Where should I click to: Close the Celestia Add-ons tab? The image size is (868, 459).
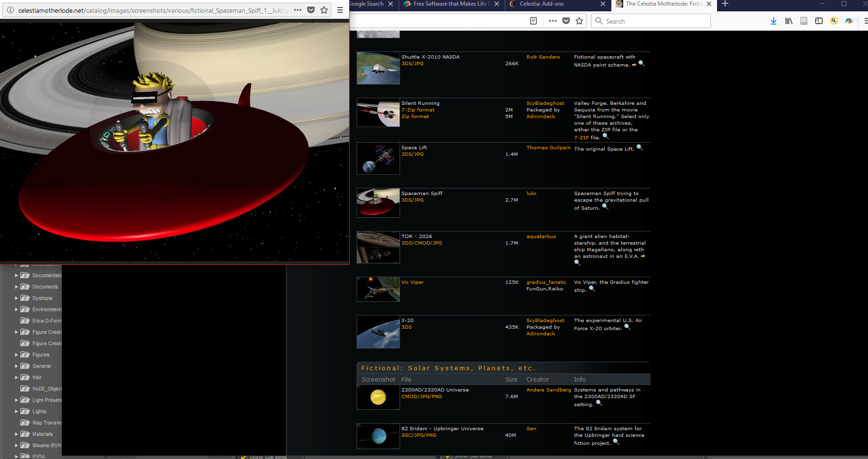603,4
